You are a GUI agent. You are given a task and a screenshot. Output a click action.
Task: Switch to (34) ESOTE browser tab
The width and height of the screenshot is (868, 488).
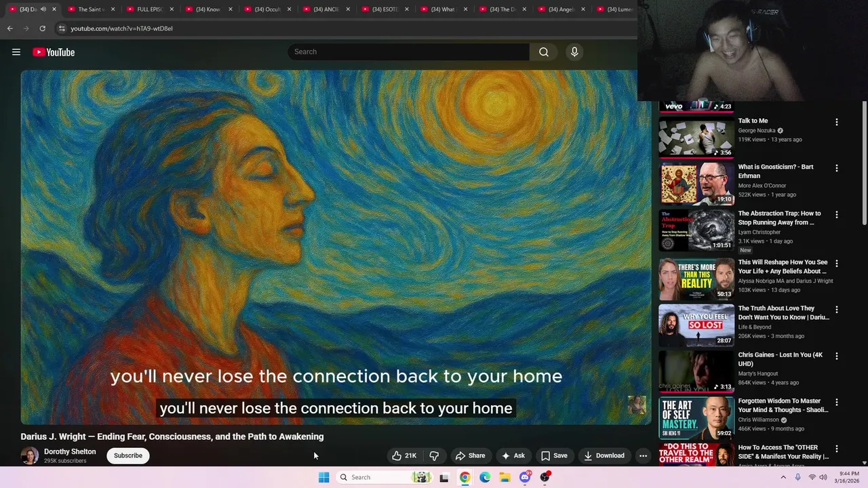(x=384, y=9)
